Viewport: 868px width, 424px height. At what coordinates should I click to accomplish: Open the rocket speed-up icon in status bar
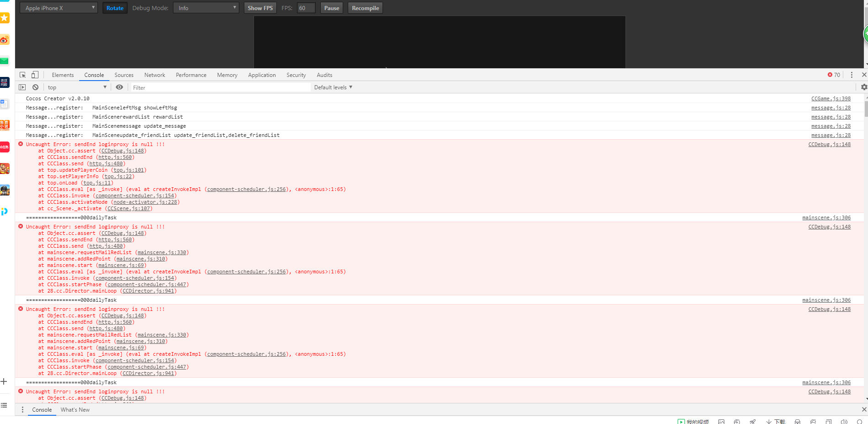click(x=753, y=421)
